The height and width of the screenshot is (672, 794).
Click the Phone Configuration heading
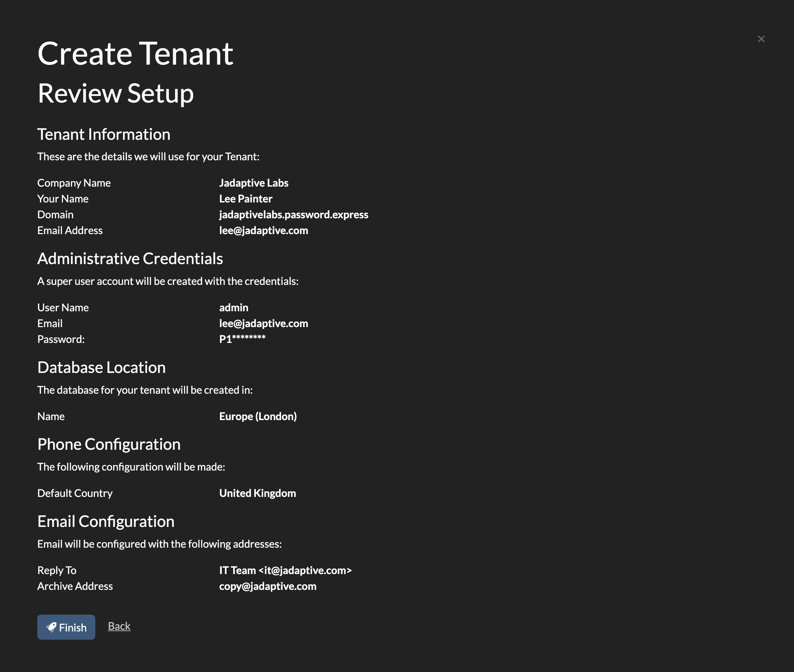[x=109, y=444]
